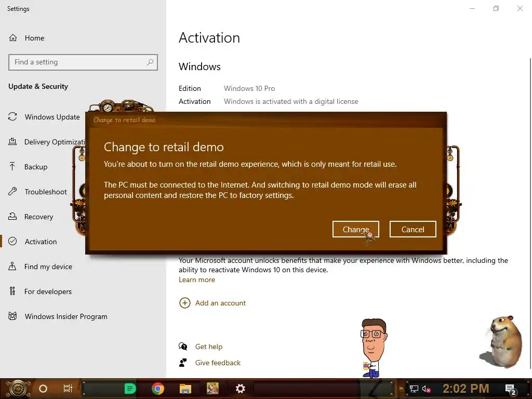Open the hamster box app in taskbar
Image resolution: width=532 pixels, height=399 pixels.
212,389
